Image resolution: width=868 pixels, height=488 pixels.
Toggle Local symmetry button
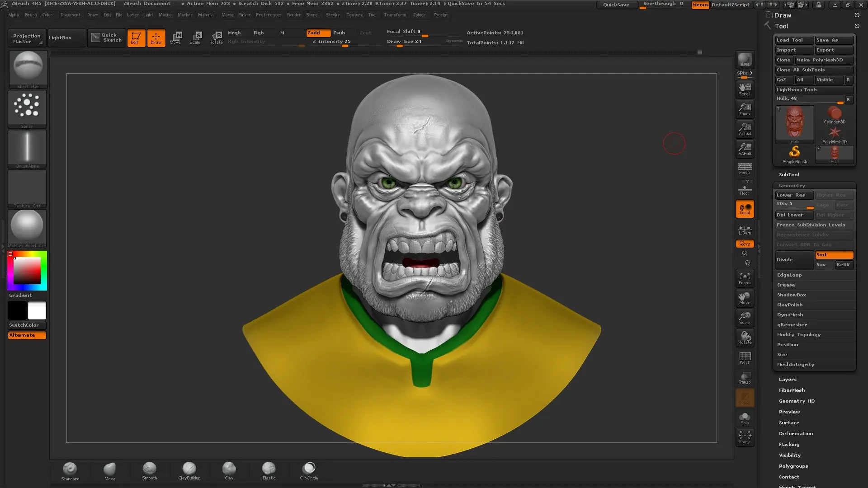tap(745, 209)
